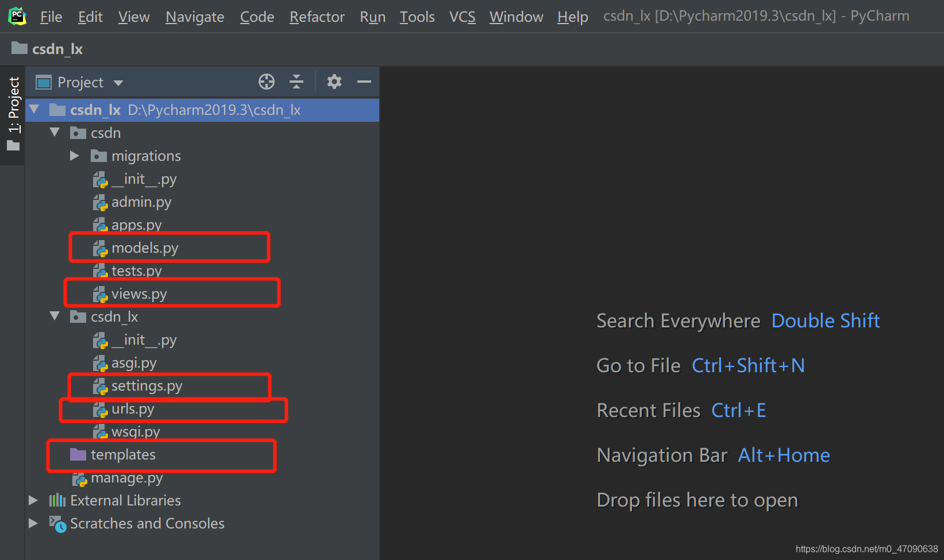Click csdn_lx folder icon in navigation bar

[20, 48]
